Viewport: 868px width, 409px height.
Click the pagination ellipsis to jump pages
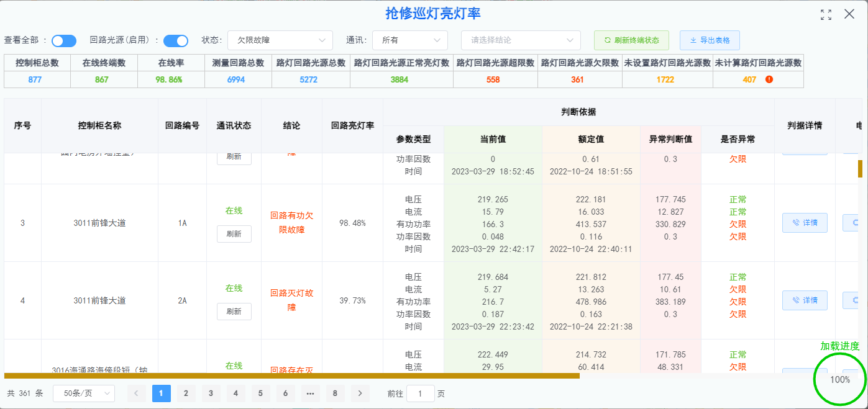pos(311,393)
